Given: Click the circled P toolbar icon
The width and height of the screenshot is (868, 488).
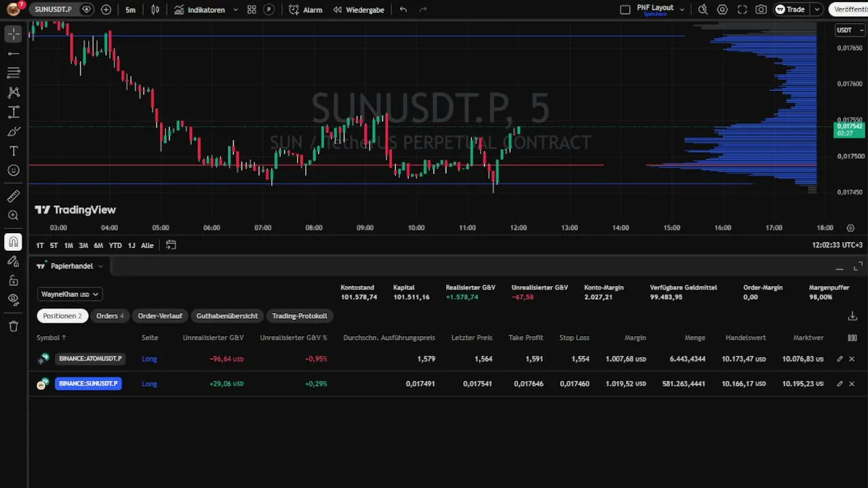Looking at the screenshot, I should 269,9.
